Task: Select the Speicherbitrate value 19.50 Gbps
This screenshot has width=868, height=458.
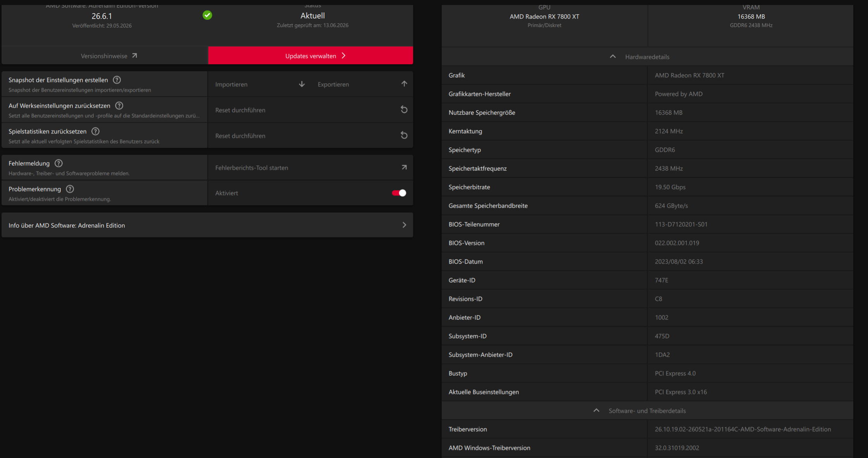Action: click(670, 187)
